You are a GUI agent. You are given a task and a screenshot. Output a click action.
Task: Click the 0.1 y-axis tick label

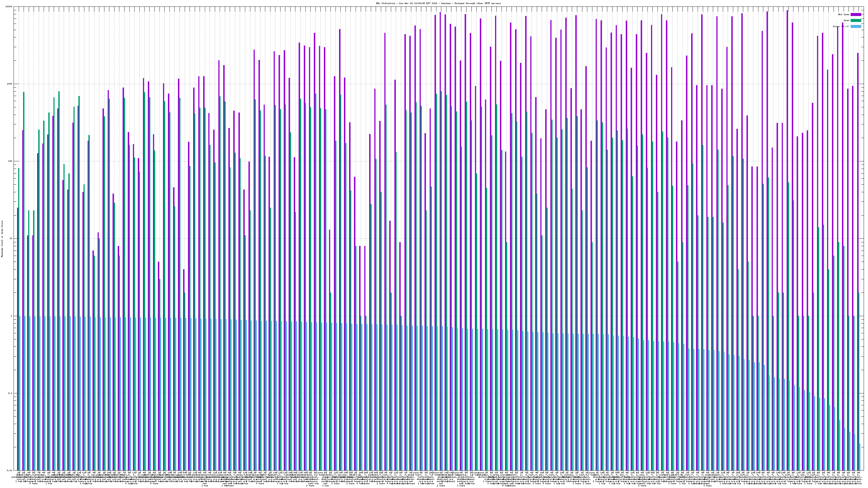11,393
